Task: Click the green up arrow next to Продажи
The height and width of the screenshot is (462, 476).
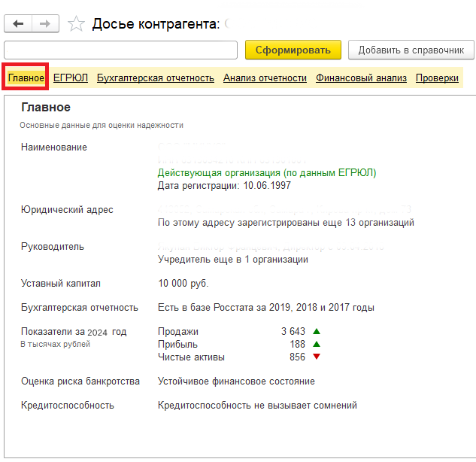Action: 317,332
